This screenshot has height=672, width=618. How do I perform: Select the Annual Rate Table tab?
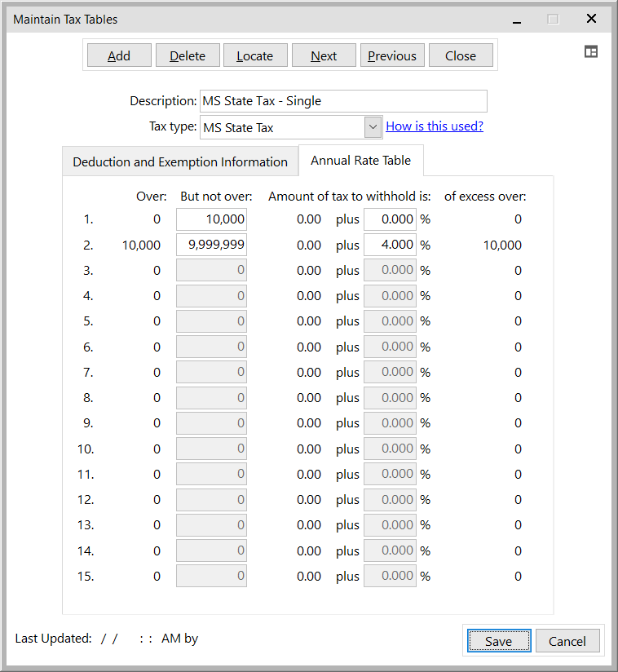[360, 161]
